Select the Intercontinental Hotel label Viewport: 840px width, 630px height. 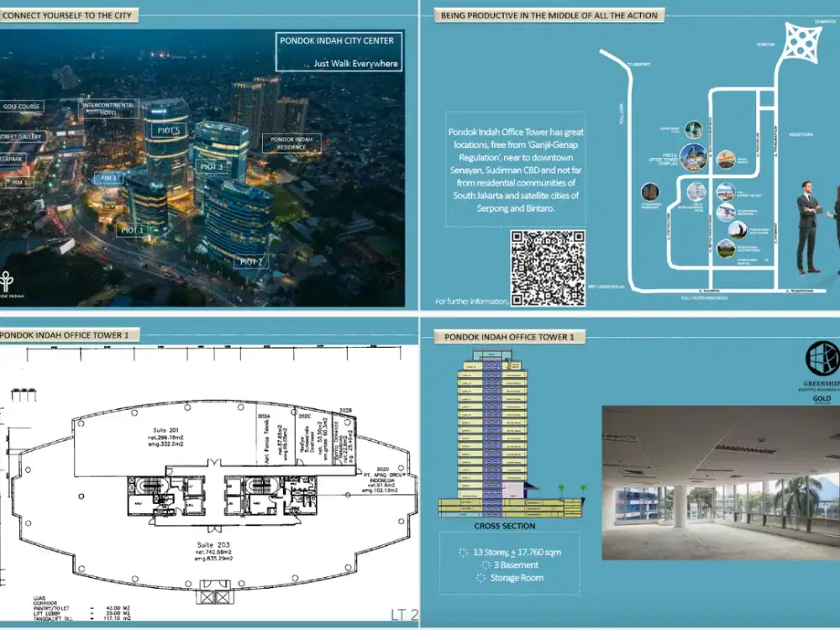(x=108, y=109)
